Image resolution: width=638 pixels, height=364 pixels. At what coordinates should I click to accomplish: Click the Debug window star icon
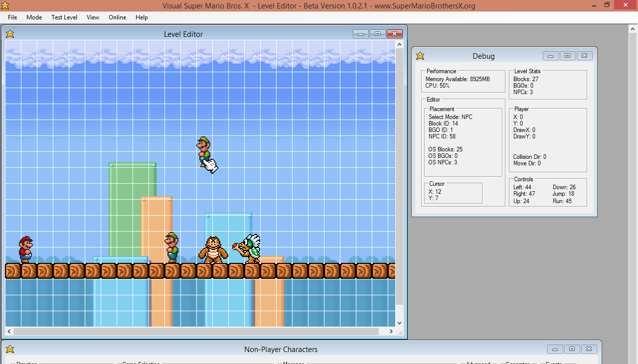click(420, 56)
